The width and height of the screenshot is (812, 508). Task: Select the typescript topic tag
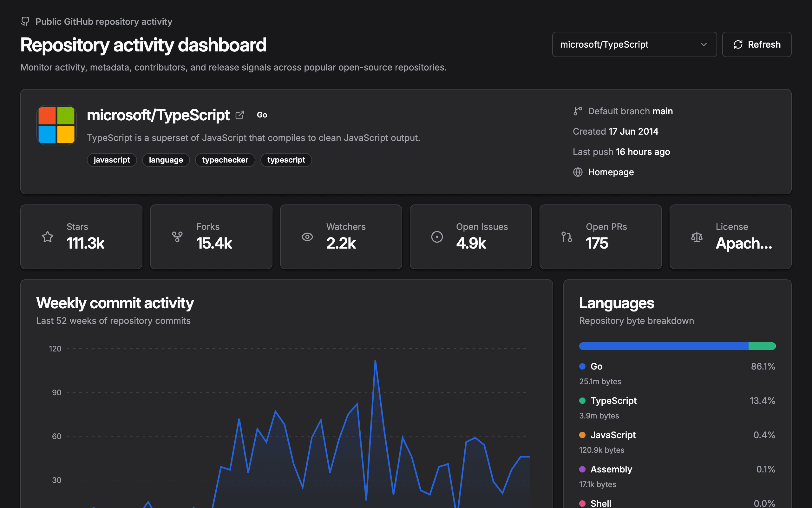286,160
